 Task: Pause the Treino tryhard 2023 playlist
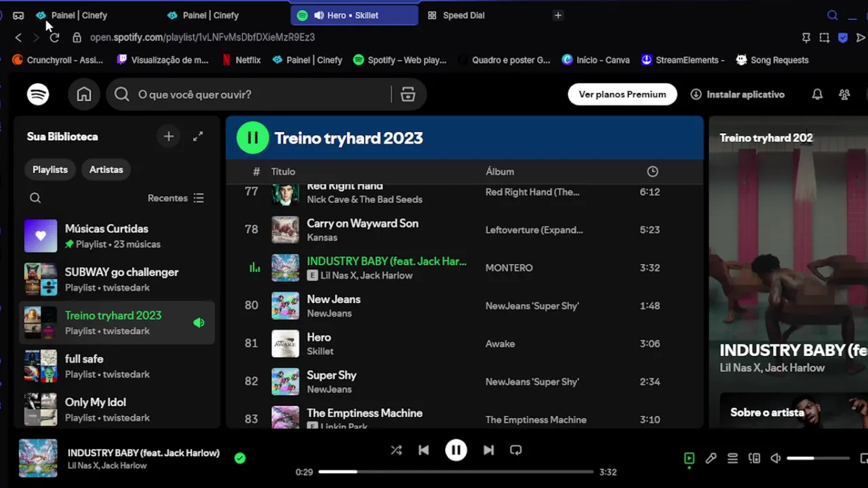[252, 138]
